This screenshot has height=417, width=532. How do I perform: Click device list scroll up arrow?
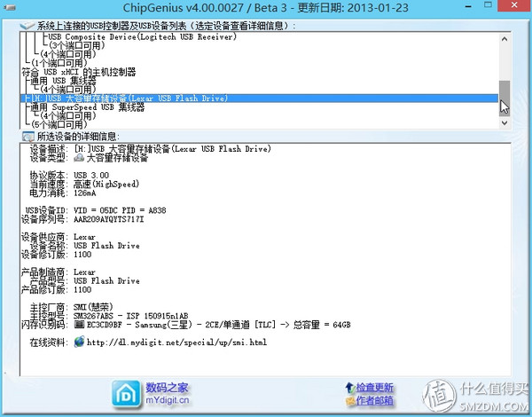[x=505, y=39]
